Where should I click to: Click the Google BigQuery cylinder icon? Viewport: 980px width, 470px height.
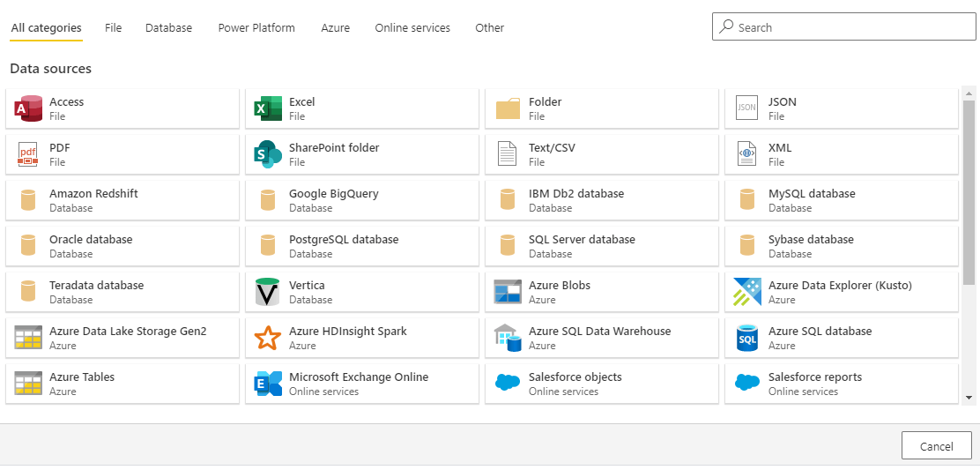click(x=268, y=200)
